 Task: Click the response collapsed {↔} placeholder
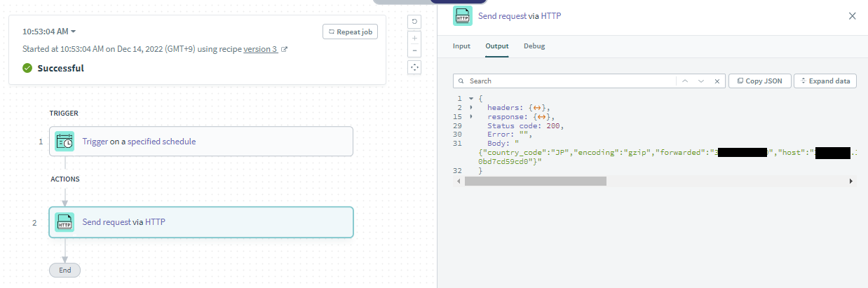(543, 117)
